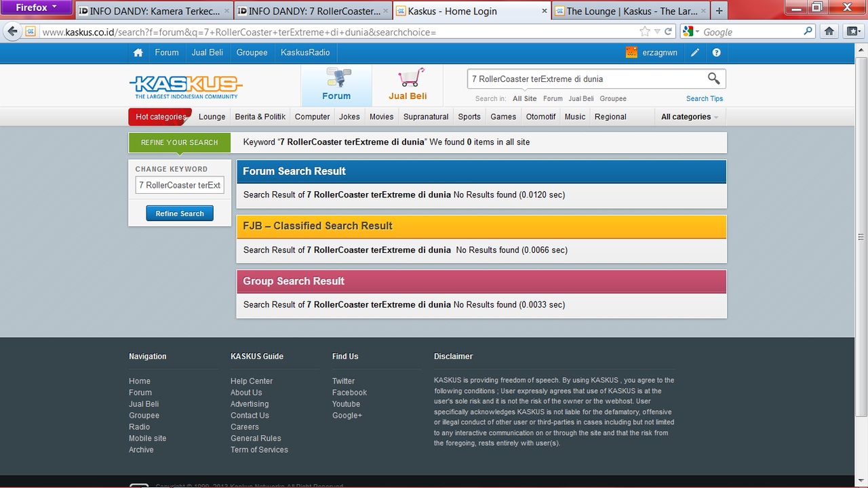Focus the Change Keyword input field
The width and height of the screenshot is (868, 488).
[x=180, y=185]
